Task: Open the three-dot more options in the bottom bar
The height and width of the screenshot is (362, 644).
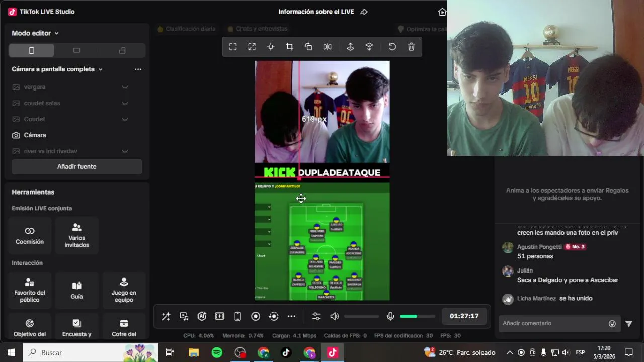Action: pyautogui.click(x=291, y=316)
